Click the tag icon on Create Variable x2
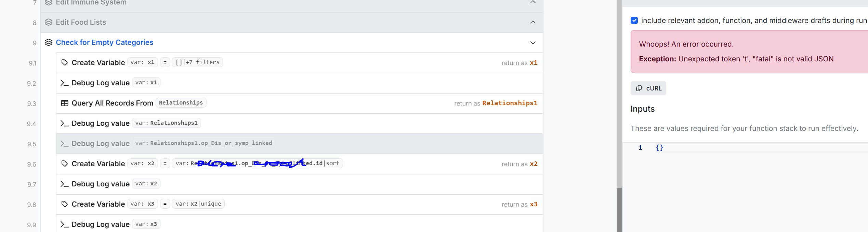This screenshot has height=232, width=868. [64, 164]
